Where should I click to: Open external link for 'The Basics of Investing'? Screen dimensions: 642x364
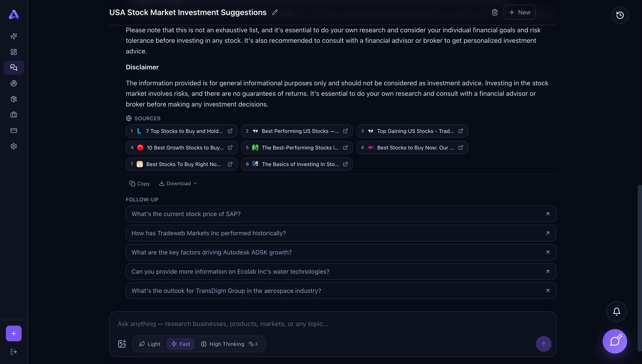tap(345, 164)
